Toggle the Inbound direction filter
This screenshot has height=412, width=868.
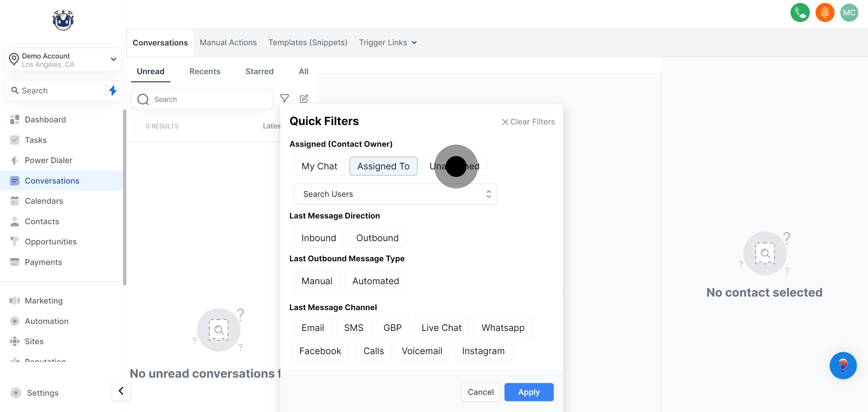(319, 238)
